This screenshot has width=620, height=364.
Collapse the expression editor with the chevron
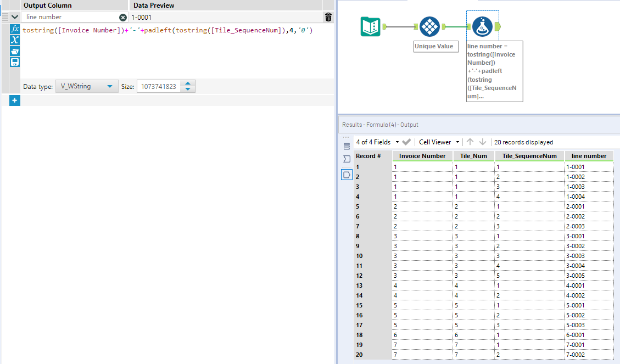coord(15,17)
